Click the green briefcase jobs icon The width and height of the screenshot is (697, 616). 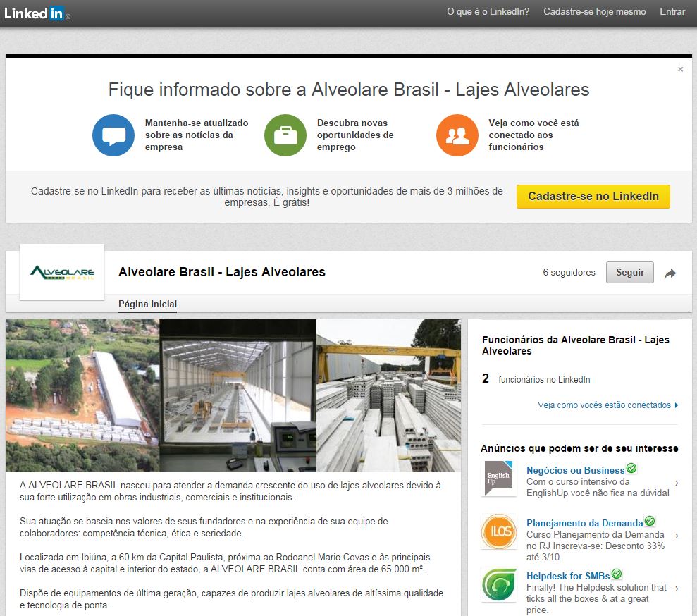pyautogui.click(x=285, y=135)
